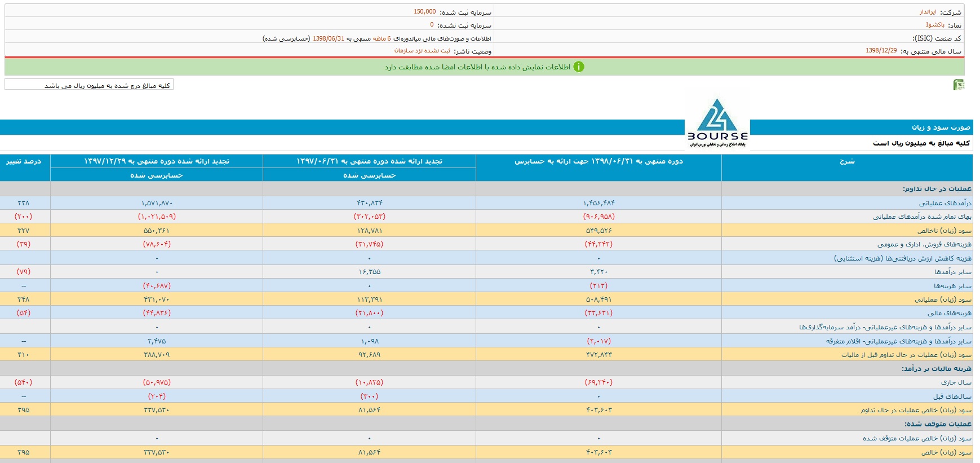Click the درصد تغییر column header
The width and height of the screenshot is (980, 463).
point(24,161)
